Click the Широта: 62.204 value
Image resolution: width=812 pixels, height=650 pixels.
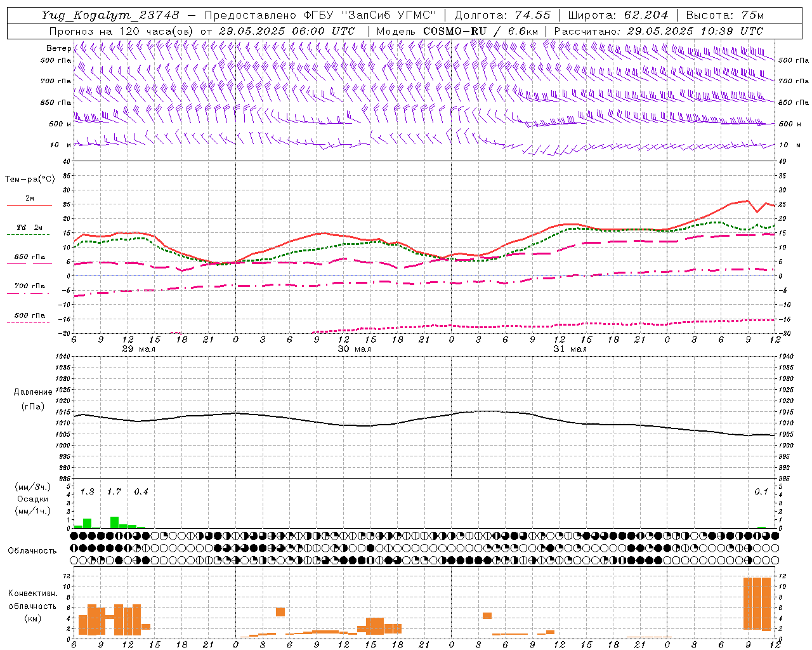pos(618,15)
